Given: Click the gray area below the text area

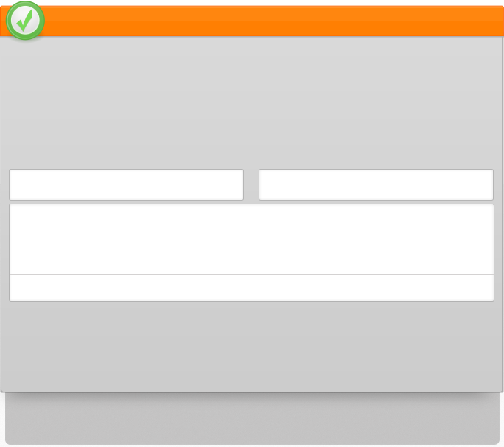Looking at the screenshot, I should pos(252,346).
